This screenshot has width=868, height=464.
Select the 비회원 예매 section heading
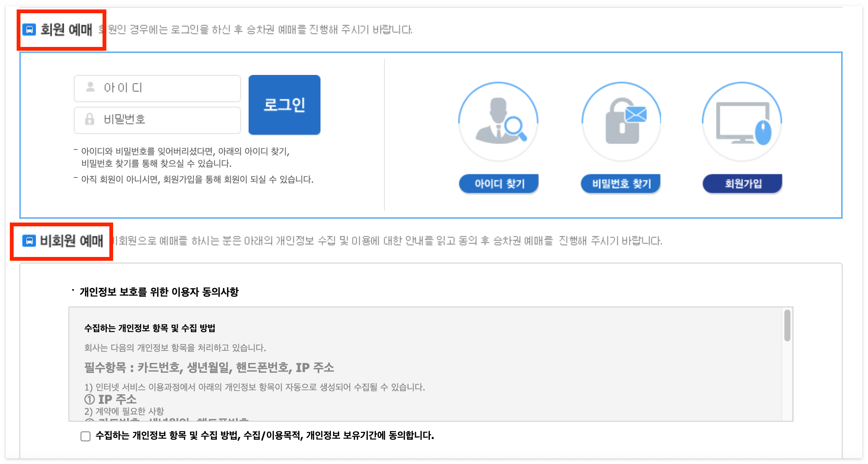(x=72, y=241)
